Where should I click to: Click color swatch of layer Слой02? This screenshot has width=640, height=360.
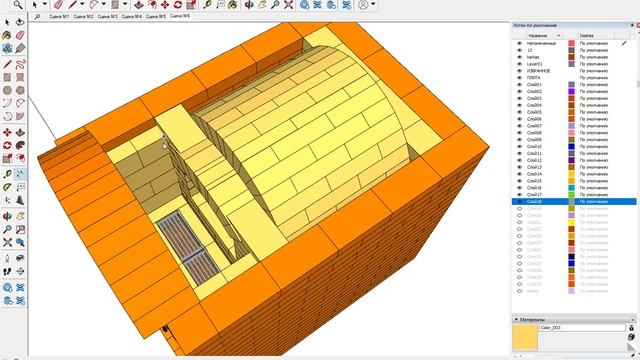click(571, 91)
